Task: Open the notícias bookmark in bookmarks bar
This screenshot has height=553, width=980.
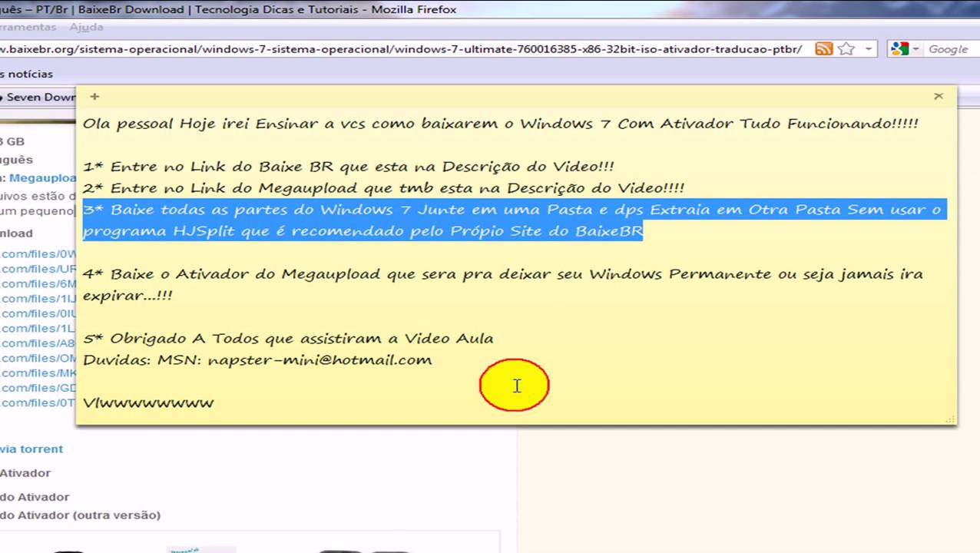Action: click(27, 74)
